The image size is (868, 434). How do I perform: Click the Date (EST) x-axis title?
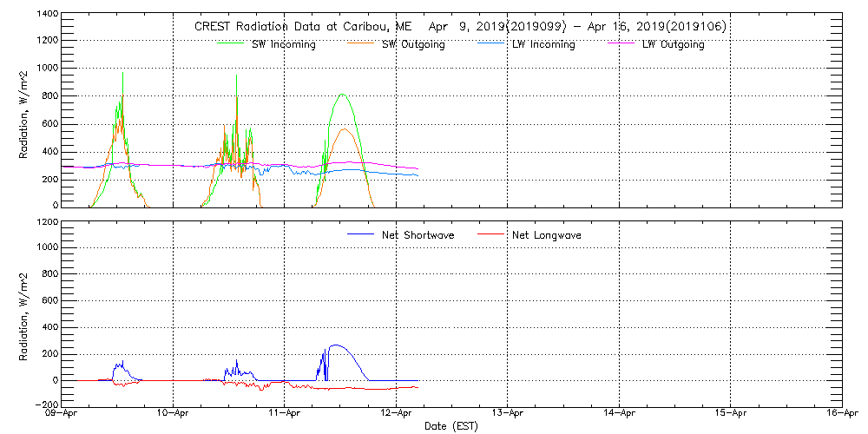click(x=452, y=426)
